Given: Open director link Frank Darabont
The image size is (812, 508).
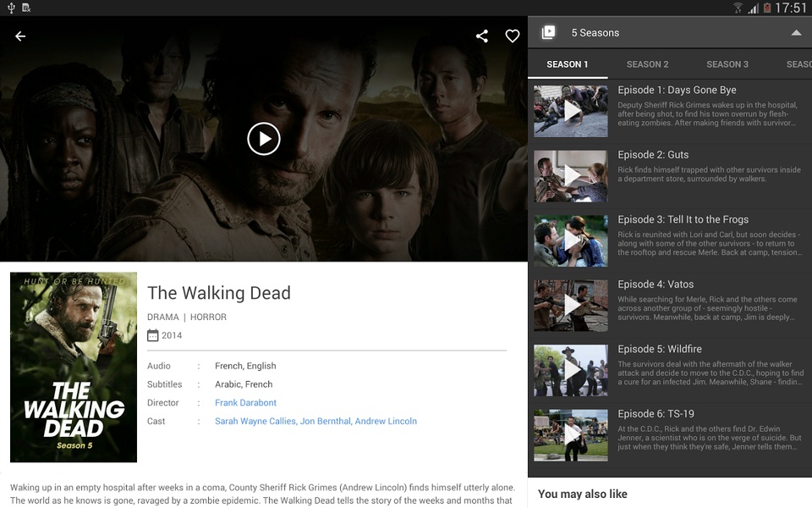Looking at the screenshot, I should point(245,403).
